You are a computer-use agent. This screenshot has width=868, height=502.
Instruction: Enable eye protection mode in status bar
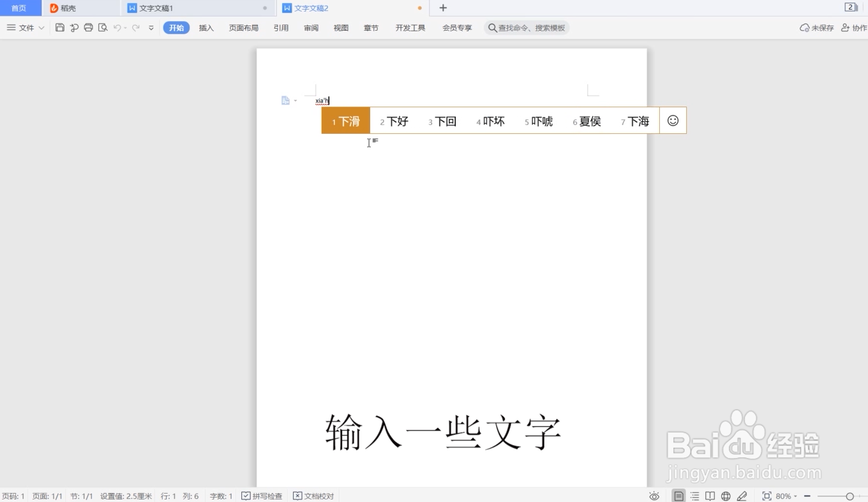pos(654,496)
